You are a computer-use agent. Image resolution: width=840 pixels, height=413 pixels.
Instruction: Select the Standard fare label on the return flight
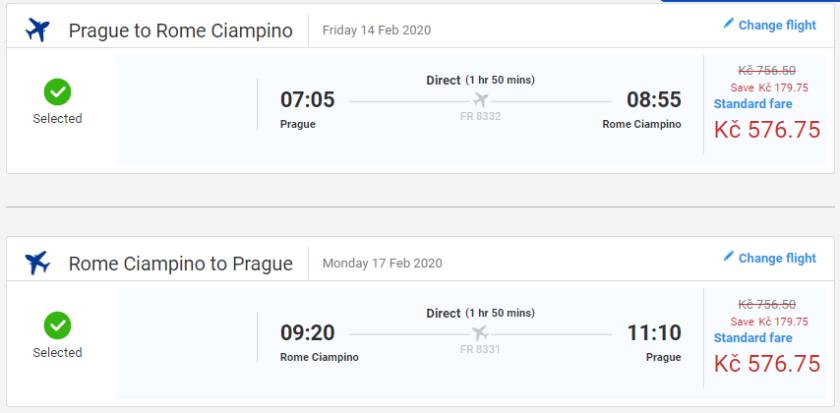(753, 338)
